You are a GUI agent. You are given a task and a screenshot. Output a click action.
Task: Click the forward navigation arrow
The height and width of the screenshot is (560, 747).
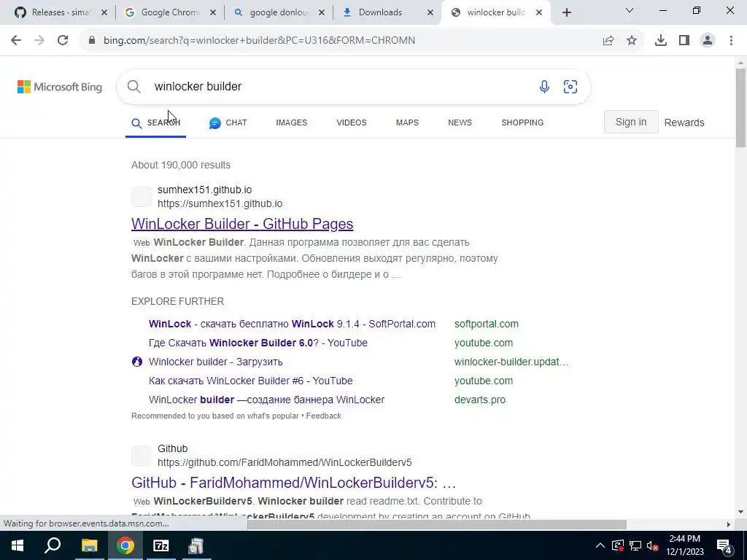[39, 41]
